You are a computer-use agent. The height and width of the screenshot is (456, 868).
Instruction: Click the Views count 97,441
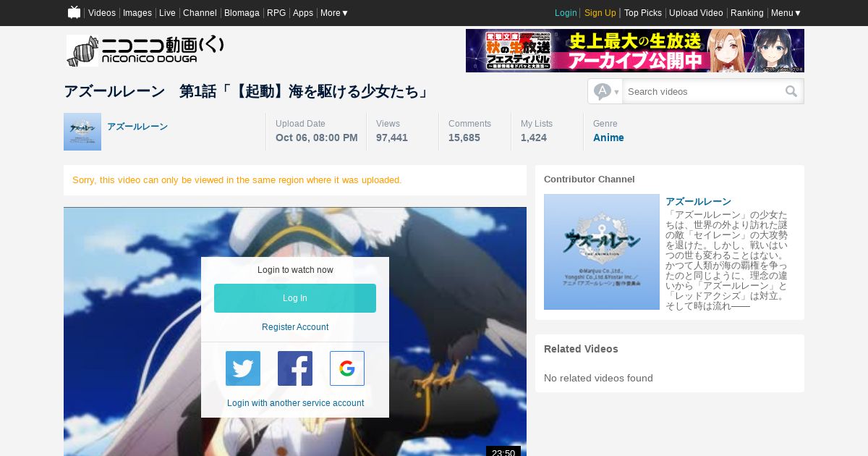pyautogui.click(x=392, y=138)
